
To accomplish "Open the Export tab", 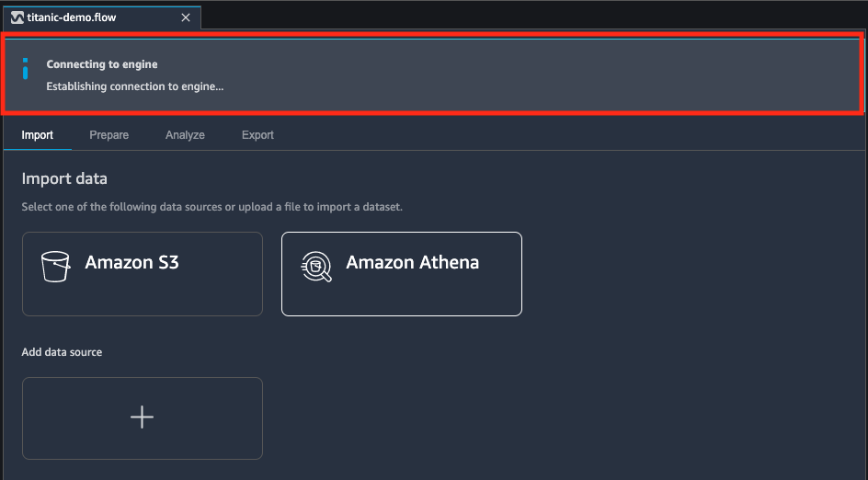I will [257, 135].
